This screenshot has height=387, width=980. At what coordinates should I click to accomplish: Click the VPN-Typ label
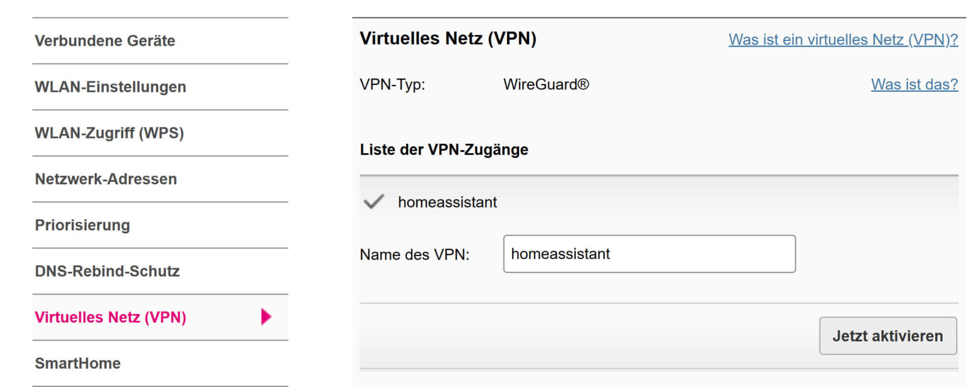[393, 85]
